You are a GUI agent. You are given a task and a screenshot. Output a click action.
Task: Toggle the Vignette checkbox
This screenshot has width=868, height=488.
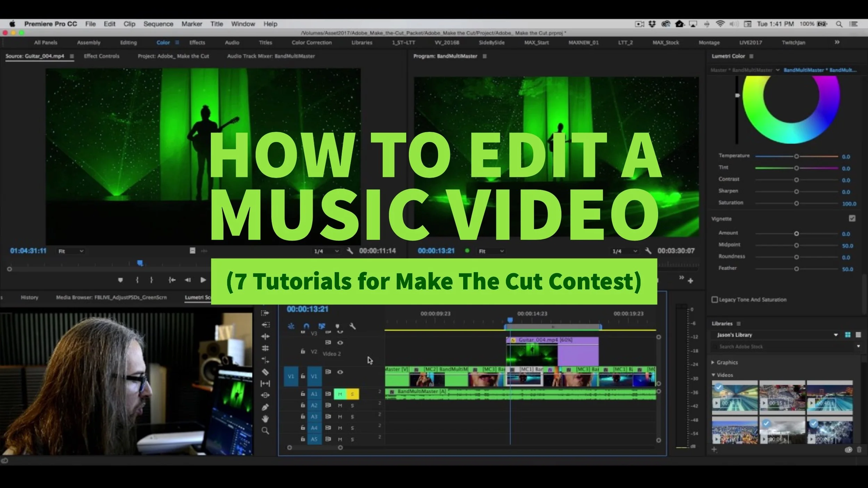[x=852, y=218]
